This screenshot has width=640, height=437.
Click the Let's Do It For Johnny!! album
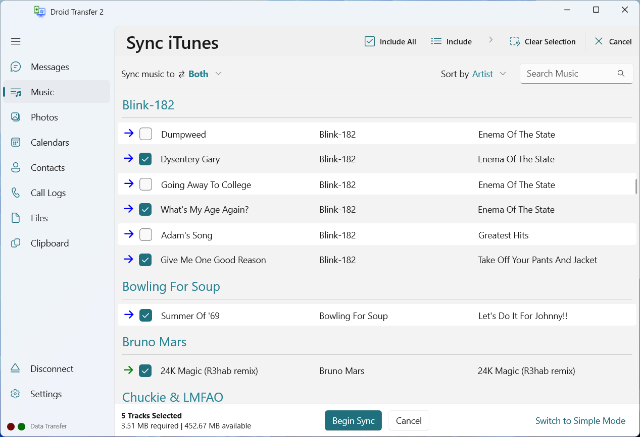click(523, 315)
